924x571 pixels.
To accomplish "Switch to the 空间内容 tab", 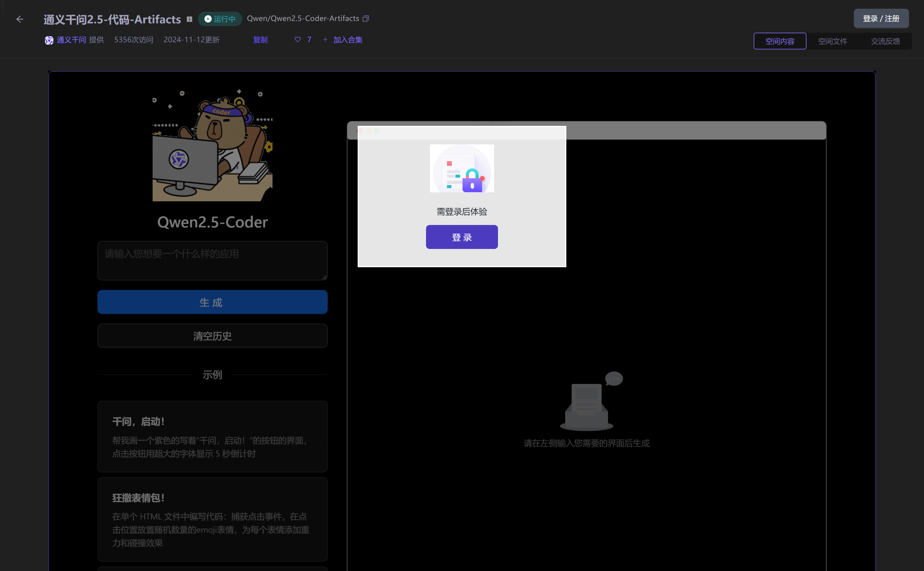I will [779, 41].
